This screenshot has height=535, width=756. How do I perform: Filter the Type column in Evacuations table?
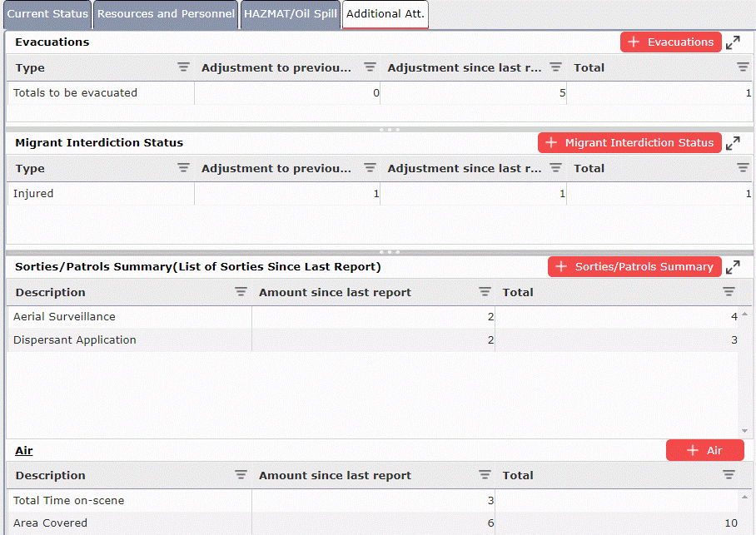pos(183,67)
